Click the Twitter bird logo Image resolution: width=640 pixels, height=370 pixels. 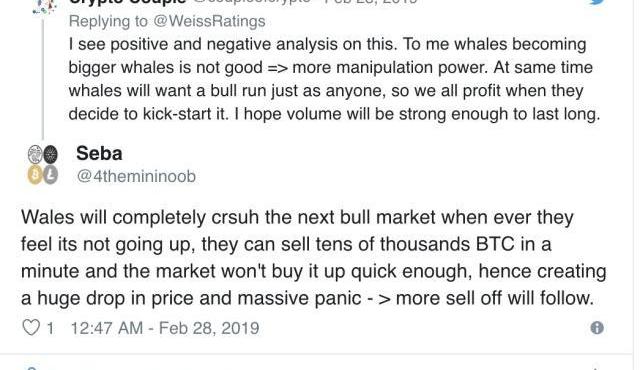[597, 2]
